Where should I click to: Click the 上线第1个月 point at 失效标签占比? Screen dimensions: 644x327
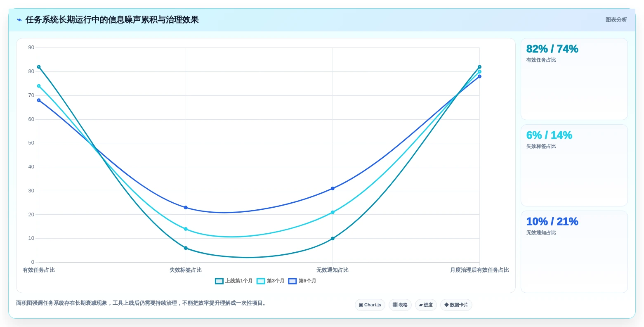click(186, 248)
